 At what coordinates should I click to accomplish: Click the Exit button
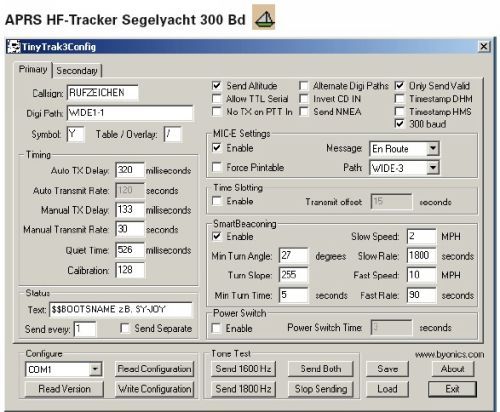452,389
